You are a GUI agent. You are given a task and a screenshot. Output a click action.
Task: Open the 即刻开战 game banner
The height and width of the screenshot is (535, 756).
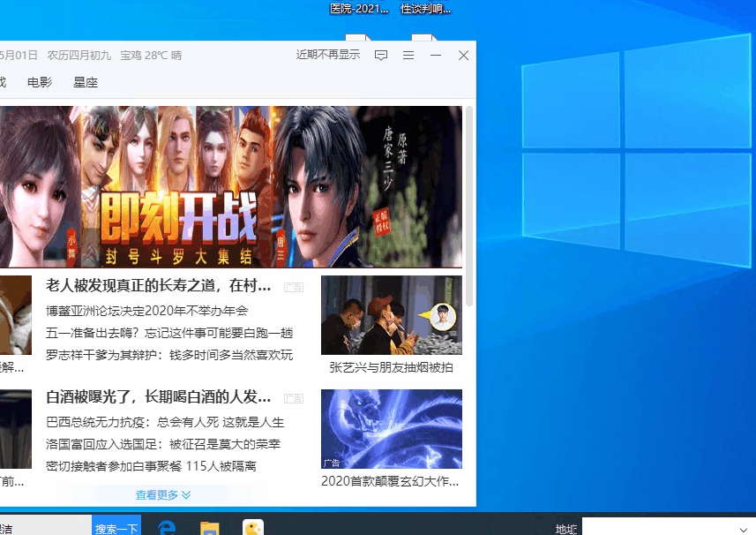tap(231, 186)
